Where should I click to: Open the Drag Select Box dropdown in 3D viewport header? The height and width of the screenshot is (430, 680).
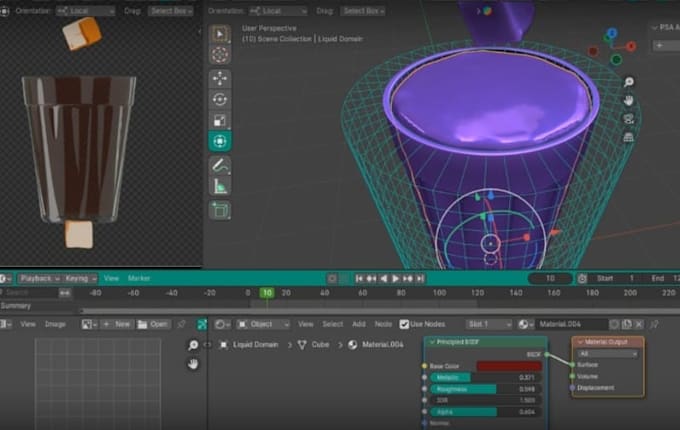[x=363, y=11]
